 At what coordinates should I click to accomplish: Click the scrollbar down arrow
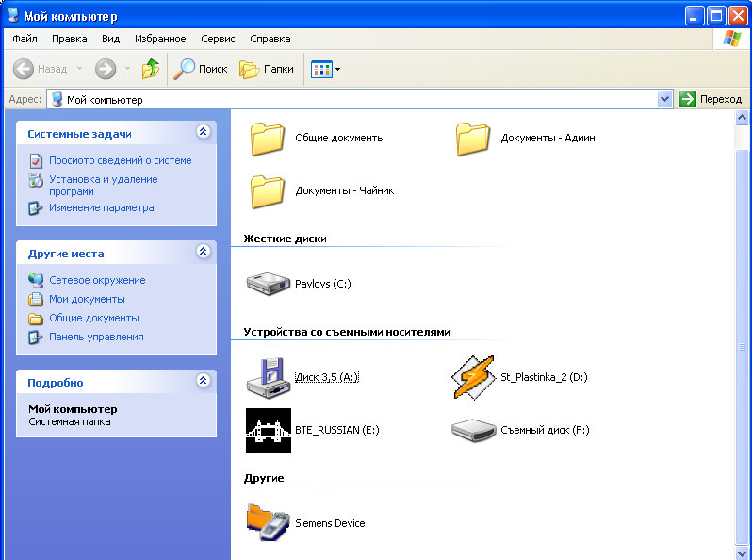[742, 552]
